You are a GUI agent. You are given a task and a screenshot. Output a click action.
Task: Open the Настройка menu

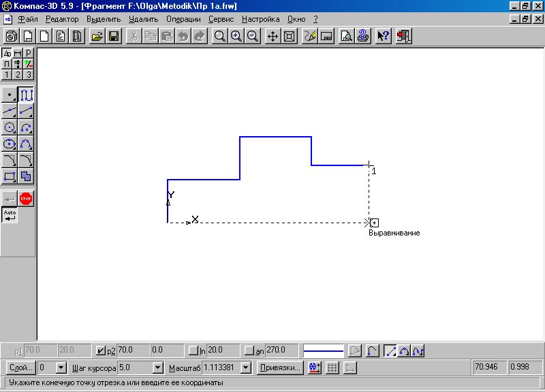tap(261, 19)
